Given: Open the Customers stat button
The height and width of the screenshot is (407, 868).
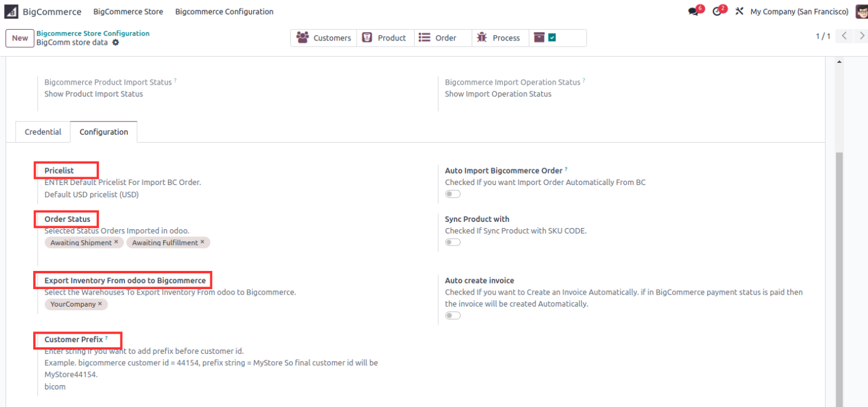Looking at the screenshot, I should pyautogui.click(x=323, y=37).
